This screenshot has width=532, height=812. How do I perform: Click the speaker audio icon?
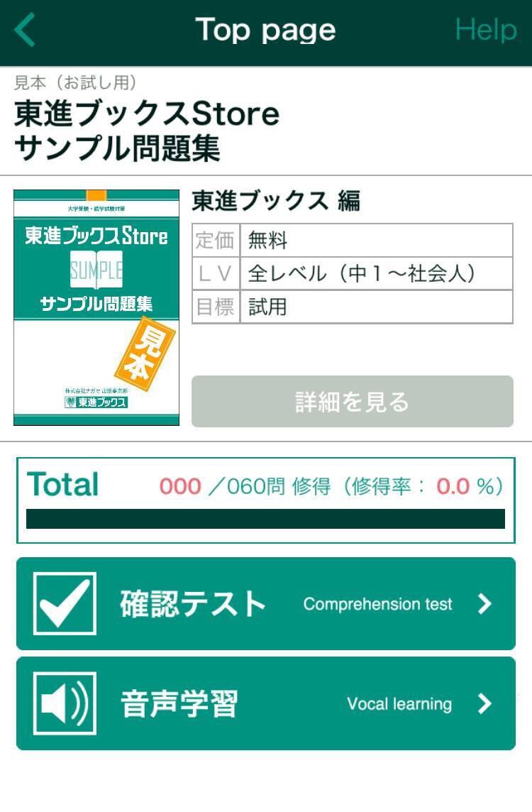point(65,703)
